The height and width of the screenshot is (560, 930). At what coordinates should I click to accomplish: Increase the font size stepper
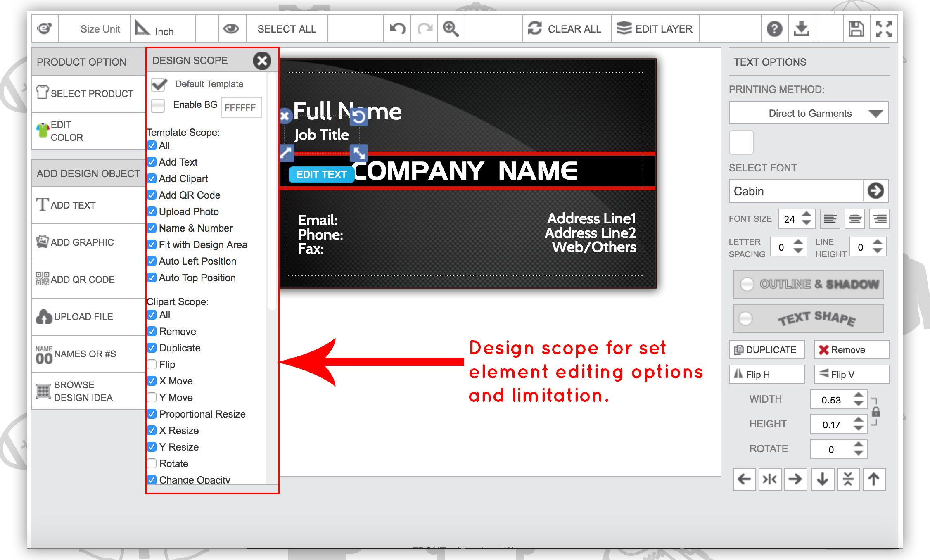(x=807, y=214)
